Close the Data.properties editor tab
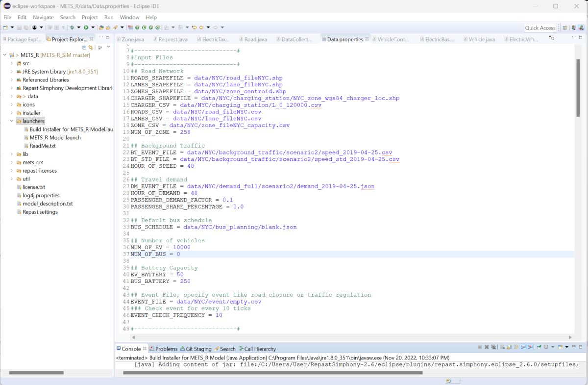 [367, 39]
